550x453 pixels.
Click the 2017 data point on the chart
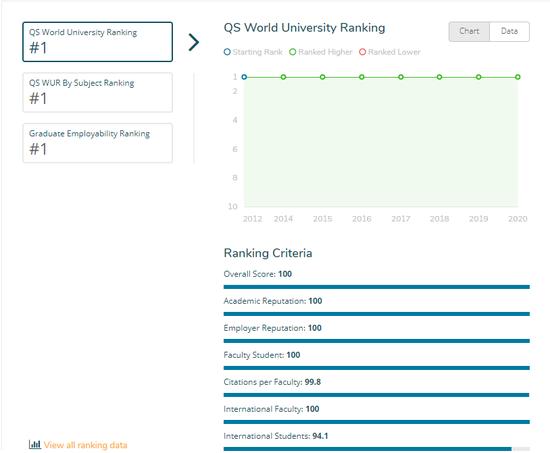coord(401,77)
